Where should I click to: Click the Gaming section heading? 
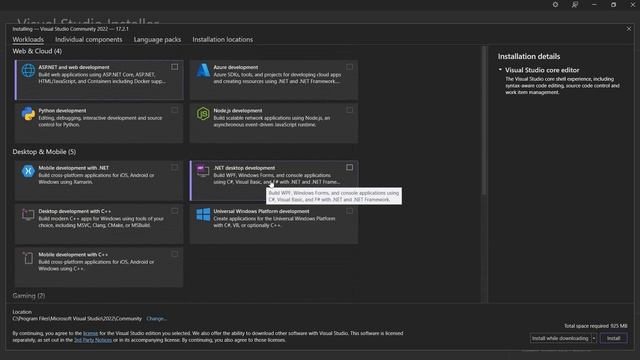coord(29,296)
